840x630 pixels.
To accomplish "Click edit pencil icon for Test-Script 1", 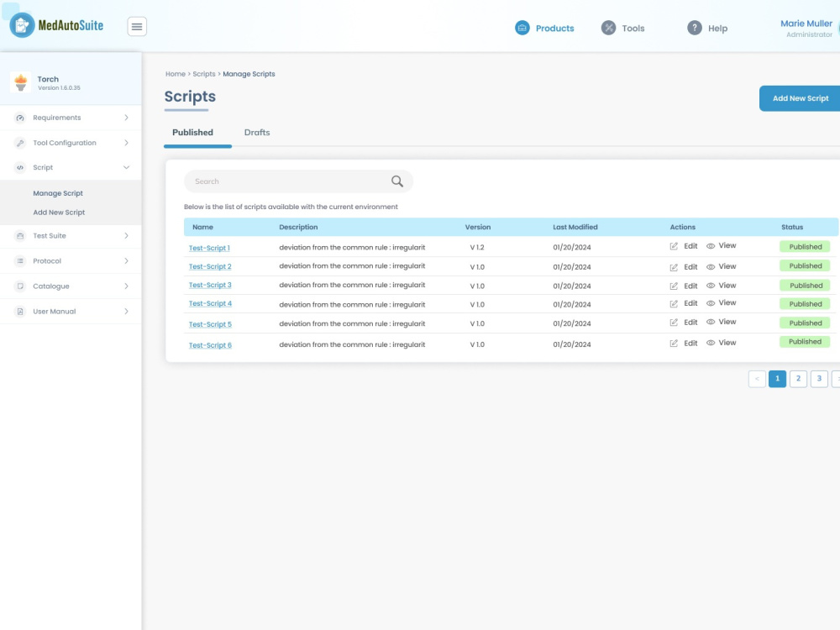I will [674, 246].
